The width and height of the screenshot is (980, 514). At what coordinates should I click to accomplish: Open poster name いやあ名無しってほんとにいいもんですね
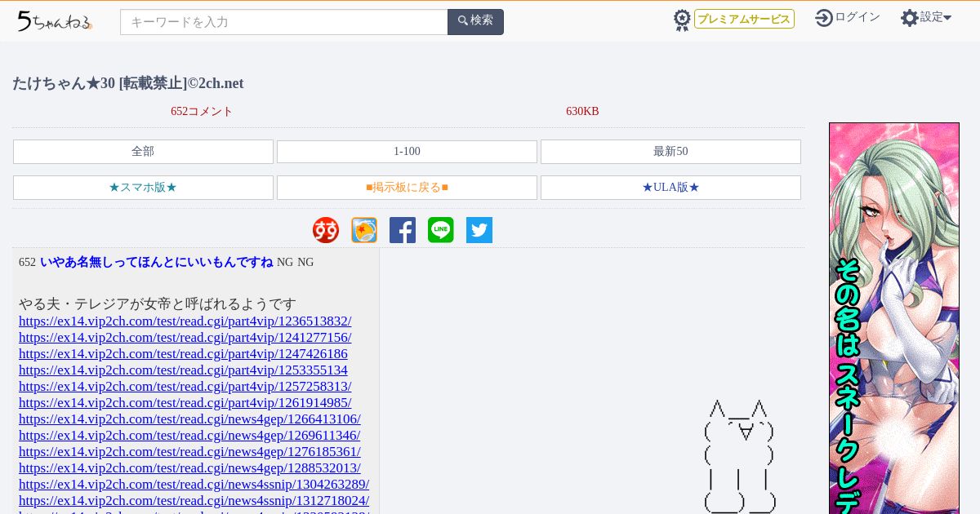[157, 262]
